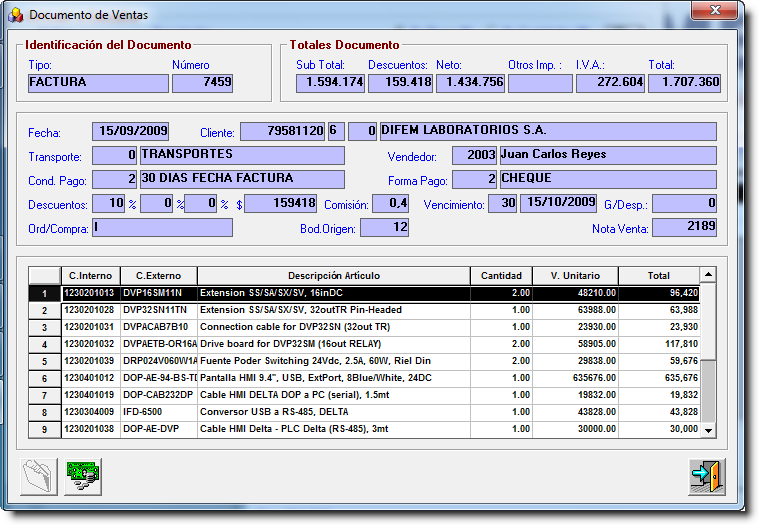This screenshot has height=525, width=759.
Task: Click cell 1230401019
Action: (91, 395)
